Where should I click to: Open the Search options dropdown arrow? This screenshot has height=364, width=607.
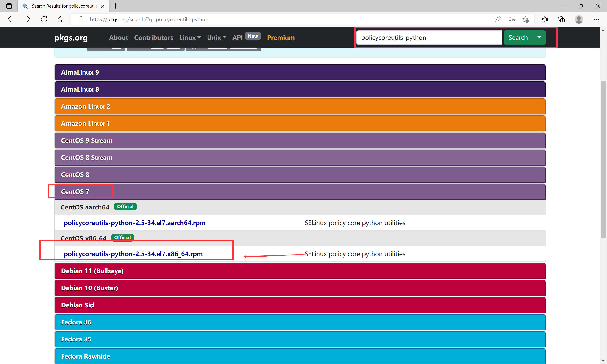[x=539, y=38]
